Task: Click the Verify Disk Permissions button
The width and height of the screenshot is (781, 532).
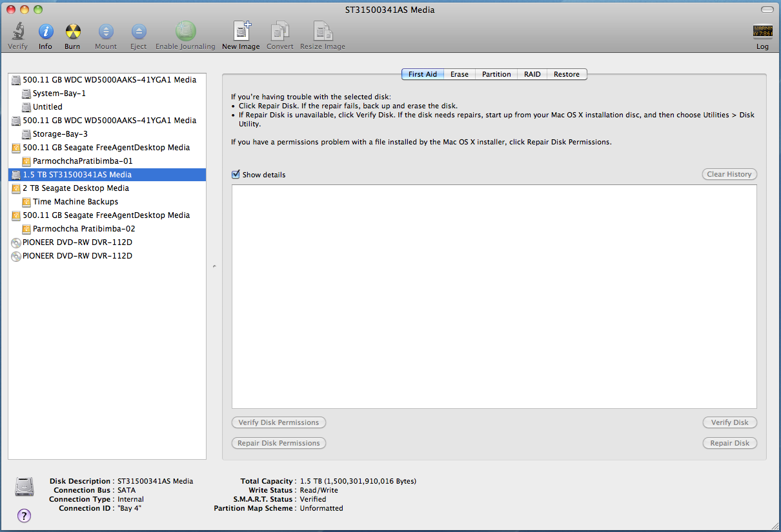Action: (279, 422)
